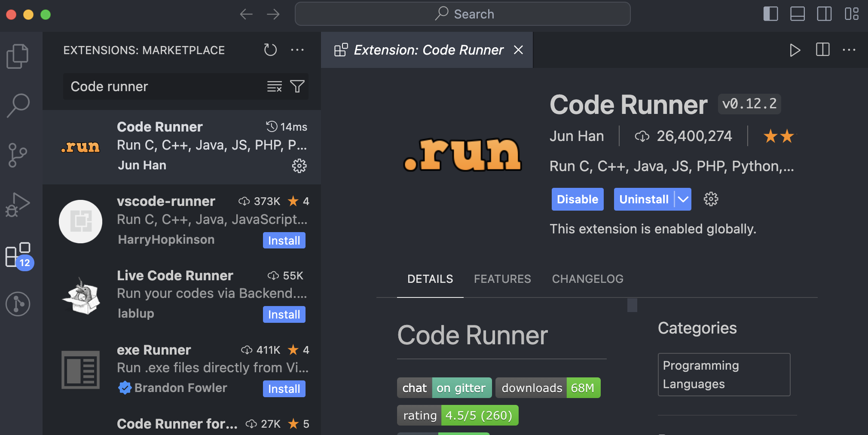Install the vscode-runner extension
868x435 pixels.
coord(284,240)
